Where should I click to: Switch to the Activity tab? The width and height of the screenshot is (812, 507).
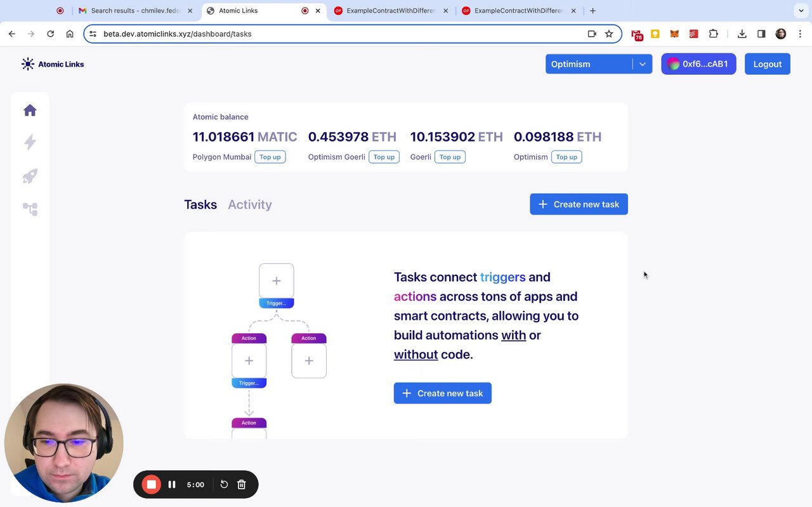(250, 204)
